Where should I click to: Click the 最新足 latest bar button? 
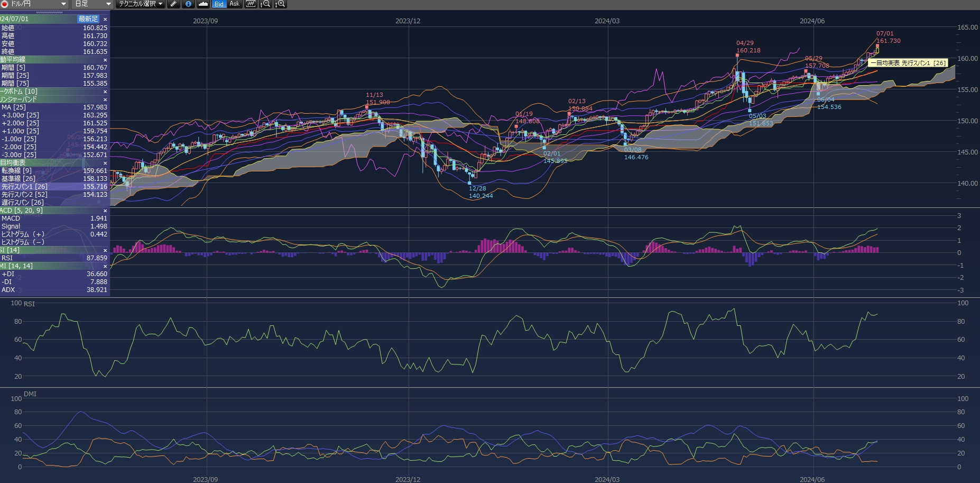tap(88, 19)
